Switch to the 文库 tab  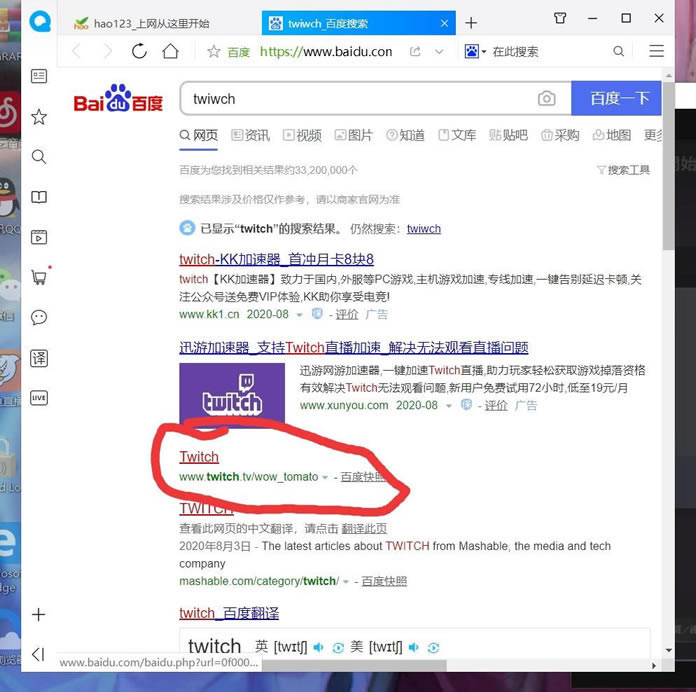(457, 135)
